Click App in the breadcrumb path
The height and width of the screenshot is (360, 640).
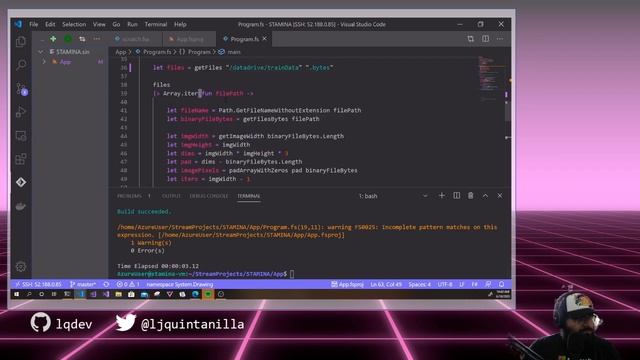tap(120, 52)
